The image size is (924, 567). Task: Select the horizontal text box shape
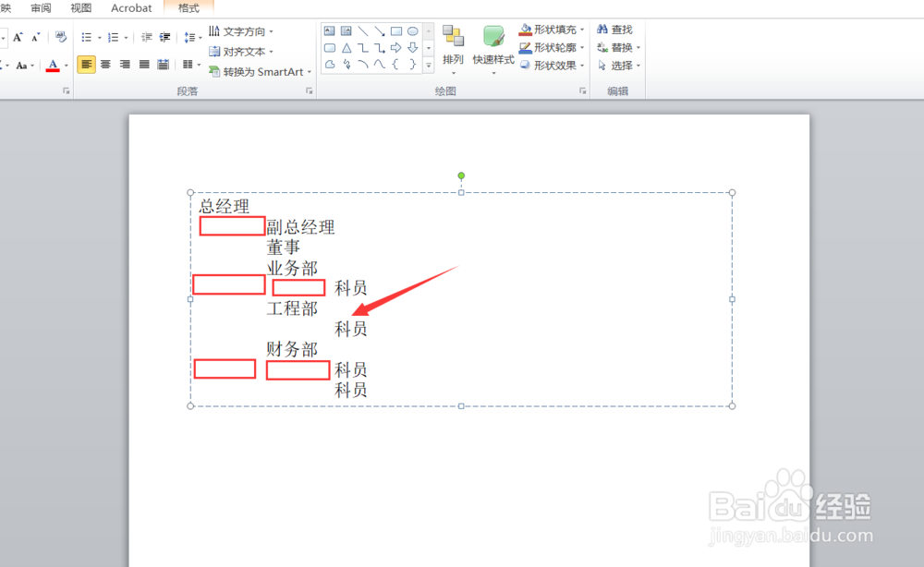coord(330,31)
